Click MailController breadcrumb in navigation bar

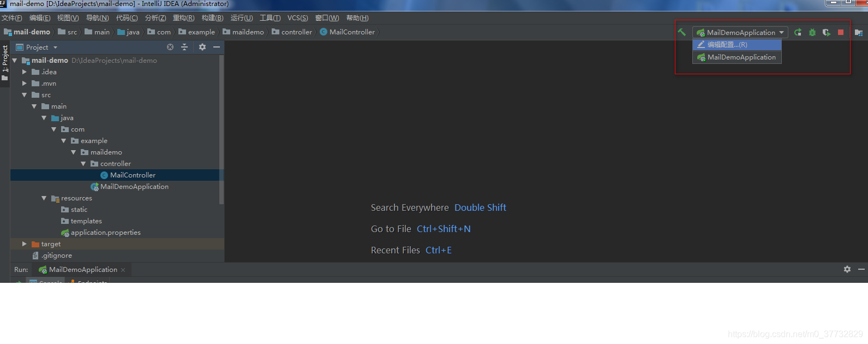(348, 32)
